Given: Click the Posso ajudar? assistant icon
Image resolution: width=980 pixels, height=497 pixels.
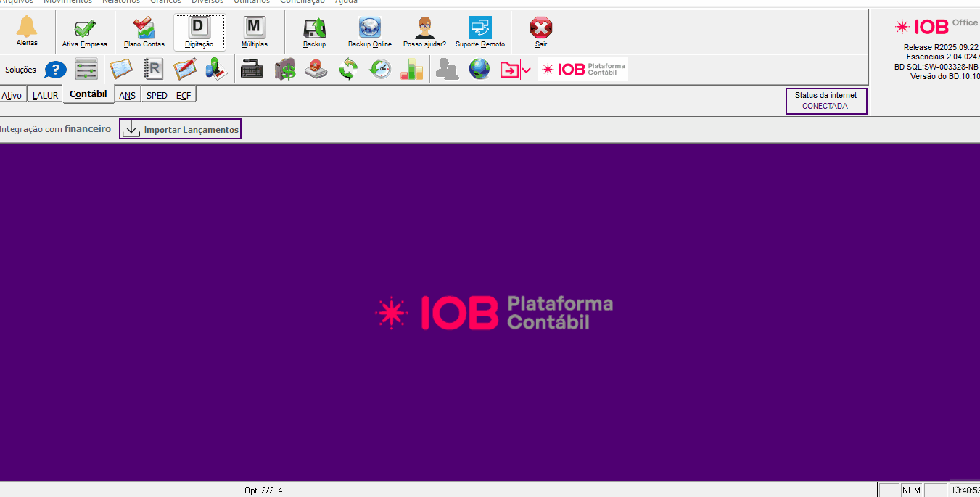Looking at the screenshot, I should tap(424, 31).
